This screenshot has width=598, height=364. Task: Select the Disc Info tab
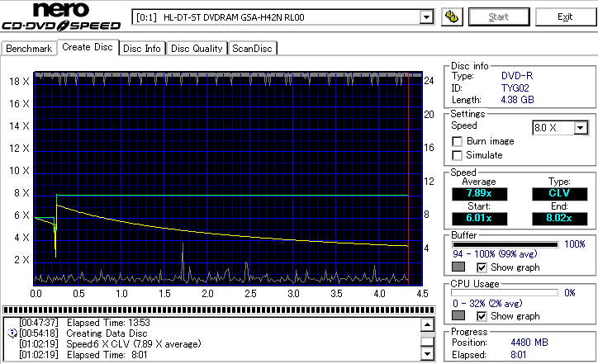(x=142, y=49)
